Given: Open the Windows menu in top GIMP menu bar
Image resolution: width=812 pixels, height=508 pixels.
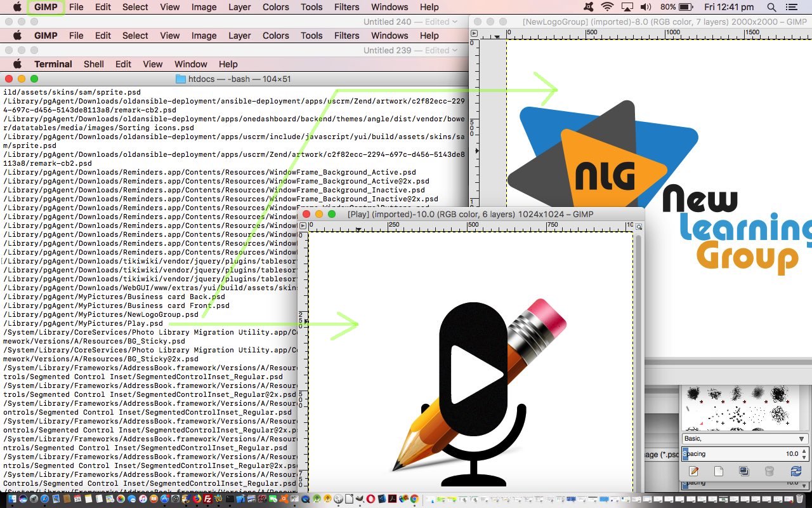Looking at the screenshot, I should [390, 7].
